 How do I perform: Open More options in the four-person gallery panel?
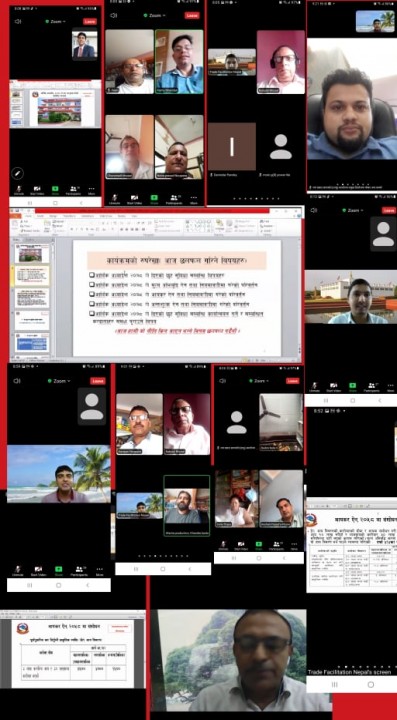pos(194,199)
